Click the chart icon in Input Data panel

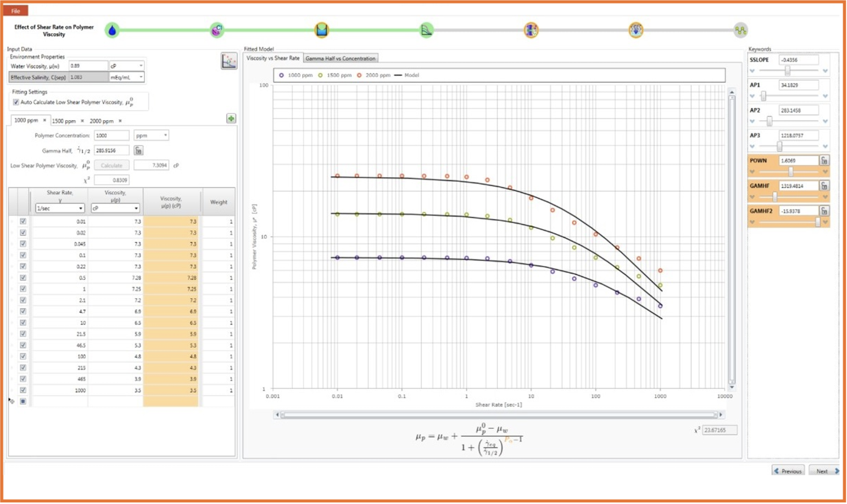tap(229, 62)
